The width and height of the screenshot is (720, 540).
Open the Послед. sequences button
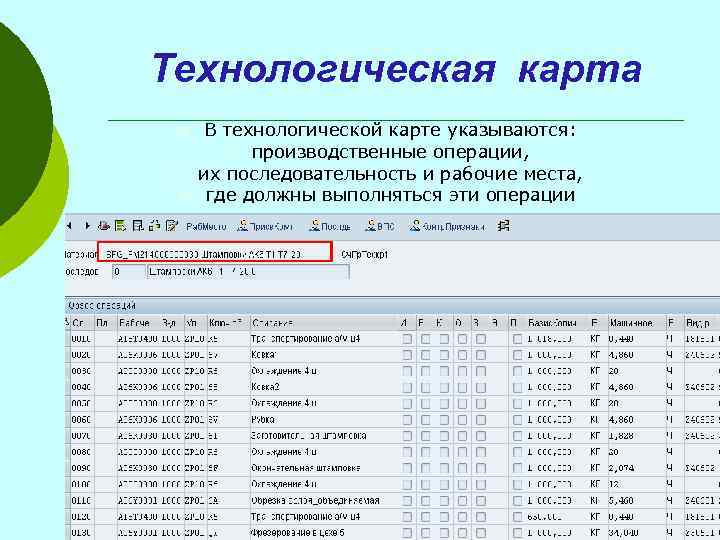330,226
